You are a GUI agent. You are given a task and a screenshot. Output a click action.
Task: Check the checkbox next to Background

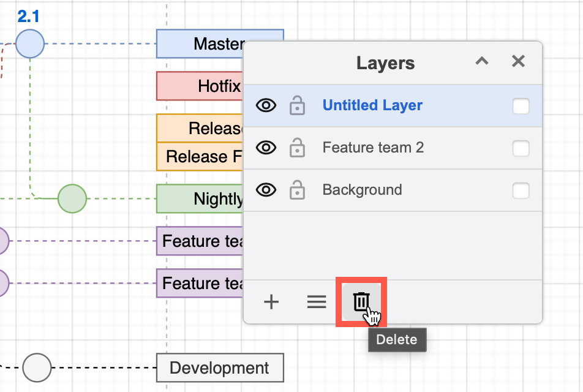point(521,190)
